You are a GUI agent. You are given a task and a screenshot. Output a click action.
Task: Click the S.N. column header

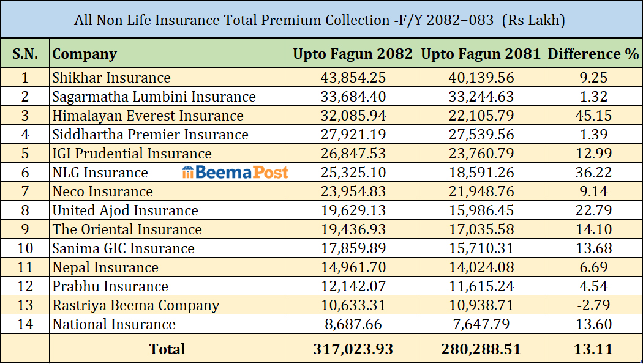(x=25, y=54)
